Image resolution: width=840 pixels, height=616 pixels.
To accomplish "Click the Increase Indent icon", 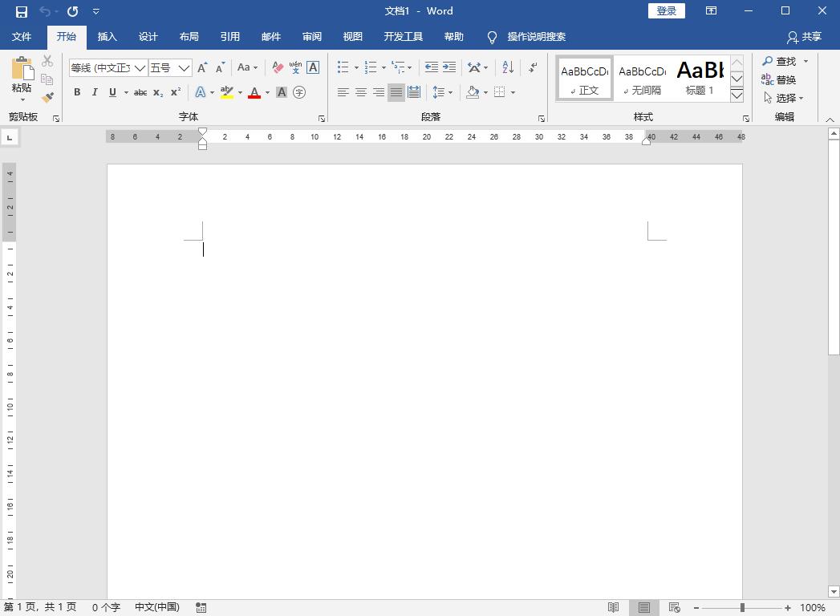I will [x=449, y=67].
